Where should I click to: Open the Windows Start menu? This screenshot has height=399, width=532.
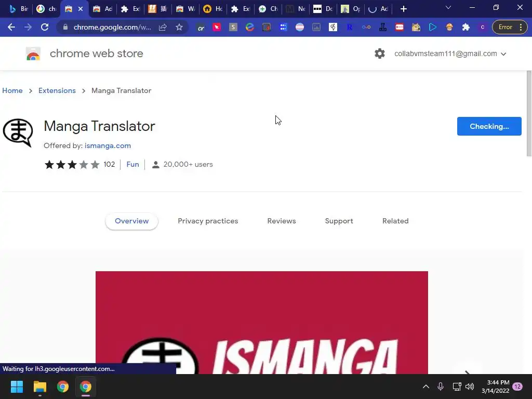coord(17,387)
